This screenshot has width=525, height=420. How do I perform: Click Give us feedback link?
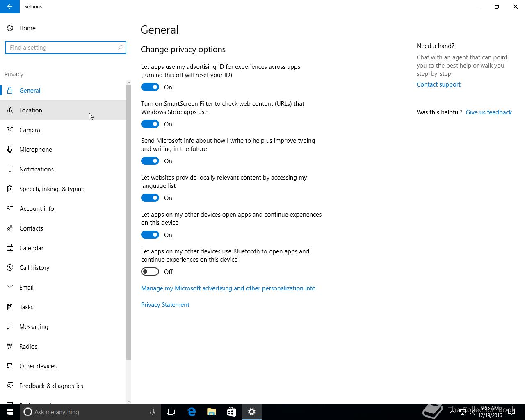click(488, 112)
